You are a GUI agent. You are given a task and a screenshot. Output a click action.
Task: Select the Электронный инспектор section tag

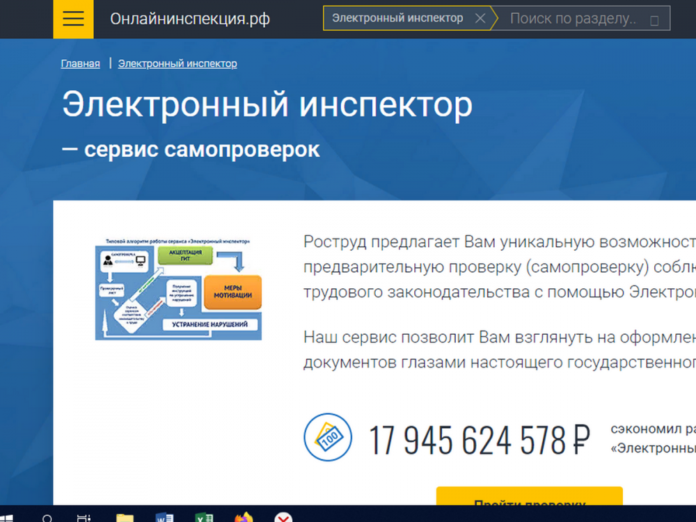[397, 18]
